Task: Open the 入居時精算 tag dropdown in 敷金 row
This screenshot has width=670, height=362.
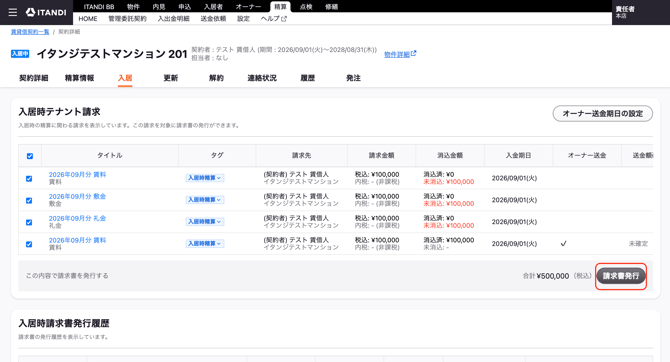Action: tap(205, 200)
